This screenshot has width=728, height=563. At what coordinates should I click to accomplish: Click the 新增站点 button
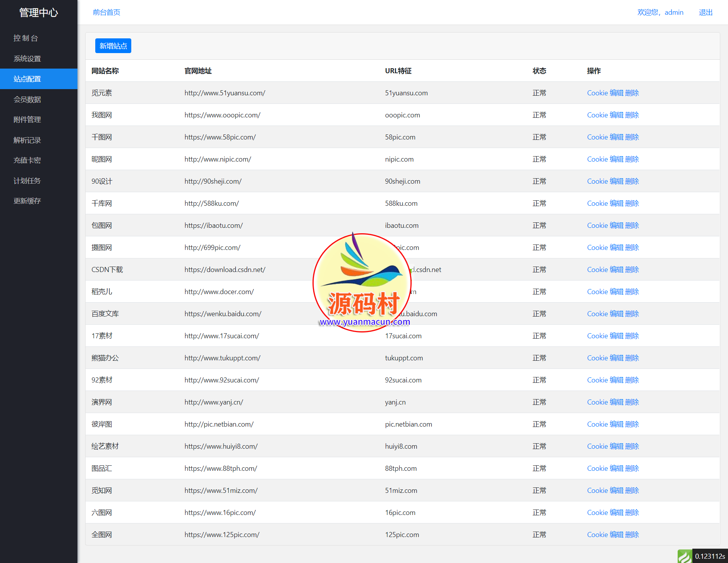[113, 46]
